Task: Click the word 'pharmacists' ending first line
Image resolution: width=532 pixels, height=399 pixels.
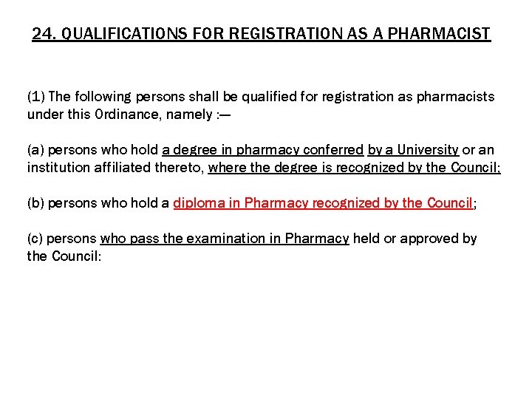Action: (x=455, y=97)
